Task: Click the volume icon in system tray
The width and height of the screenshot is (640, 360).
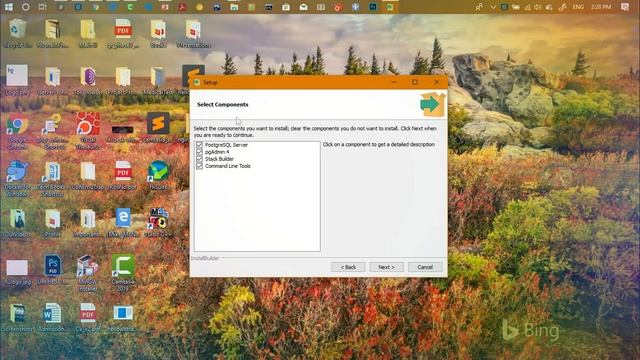Action: 538,7
